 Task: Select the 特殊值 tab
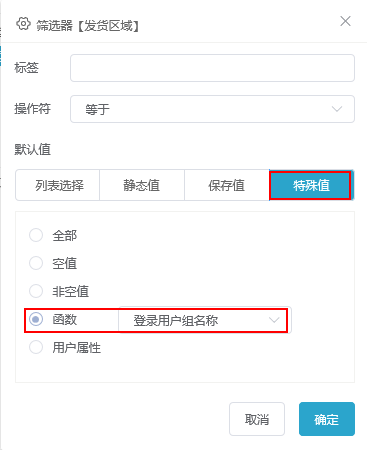click(311, 185)
